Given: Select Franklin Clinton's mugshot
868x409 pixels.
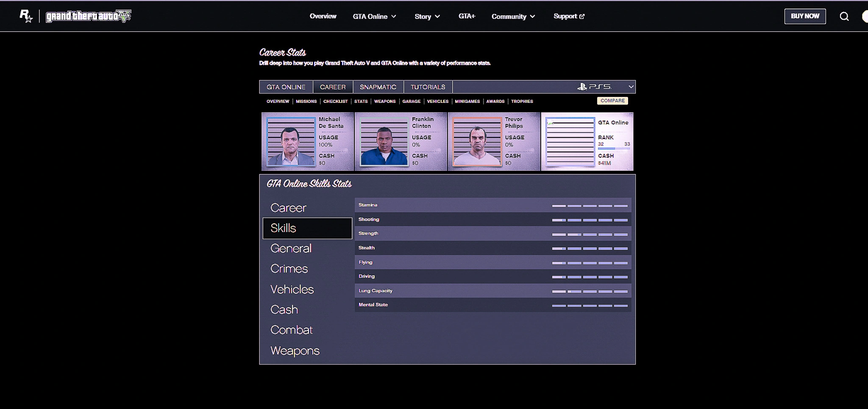Looking at the screenshot, I should [x=384, y=141].
